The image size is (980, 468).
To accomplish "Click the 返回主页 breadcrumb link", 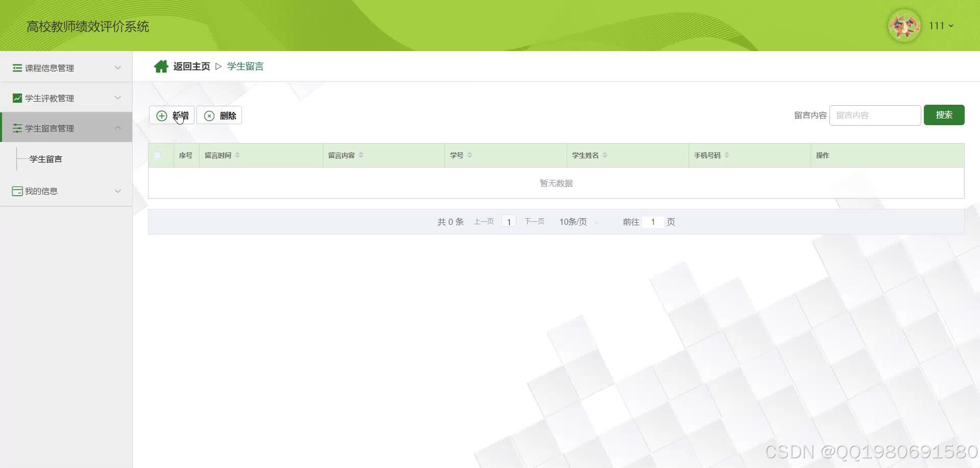I will point(191,66).
